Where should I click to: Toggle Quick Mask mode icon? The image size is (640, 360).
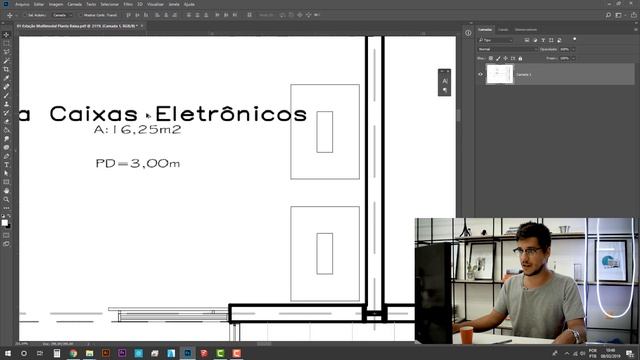(6, 236)
